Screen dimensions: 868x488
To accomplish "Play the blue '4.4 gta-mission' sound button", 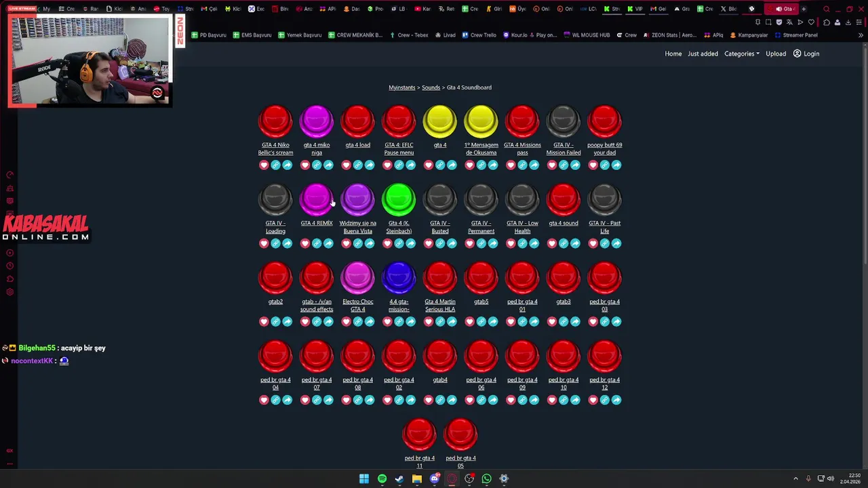I will click(399, 279).
